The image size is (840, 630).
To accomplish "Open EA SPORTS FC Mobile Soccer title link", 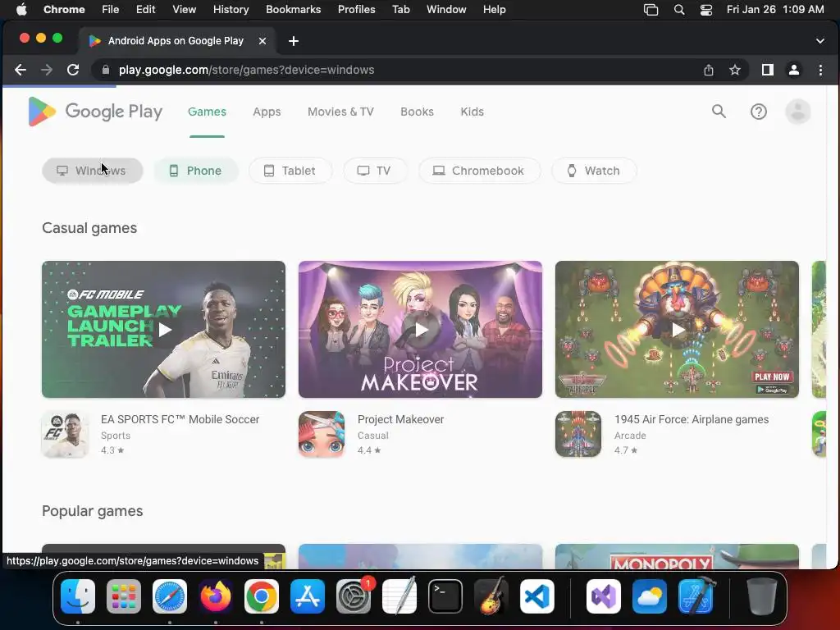I will point(180,419).
